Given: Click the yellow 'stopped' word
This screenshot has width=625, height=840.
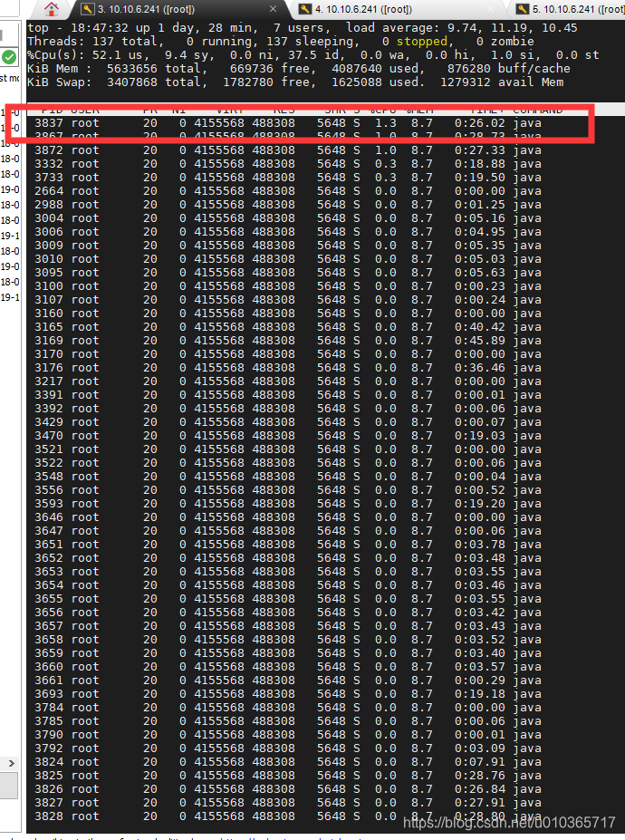Looking at the screenshot, I should point(421,42).
